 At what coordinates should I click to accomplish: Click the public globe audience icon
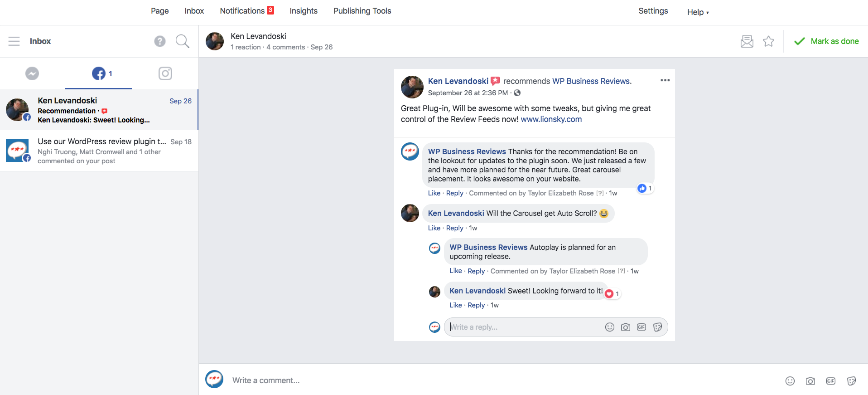pyautogui.click(x=517, y=93)
